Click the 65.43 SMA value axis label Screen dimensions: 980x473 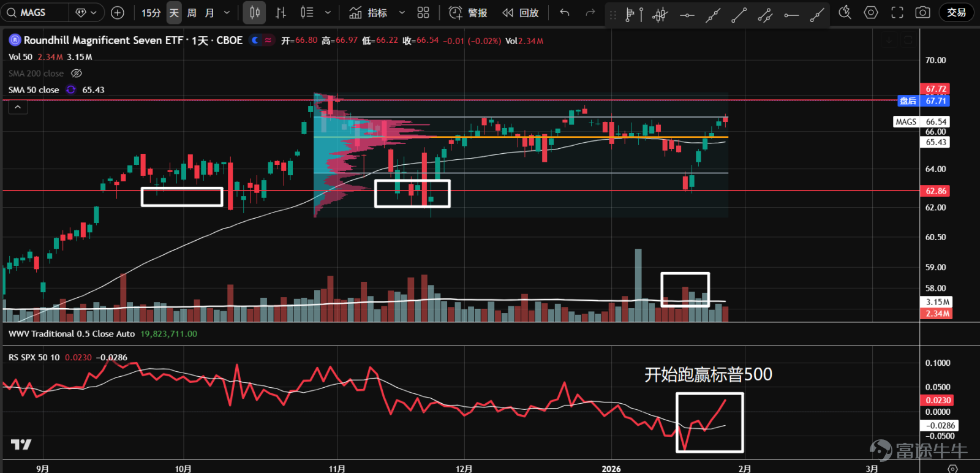[x=935, y=142]
